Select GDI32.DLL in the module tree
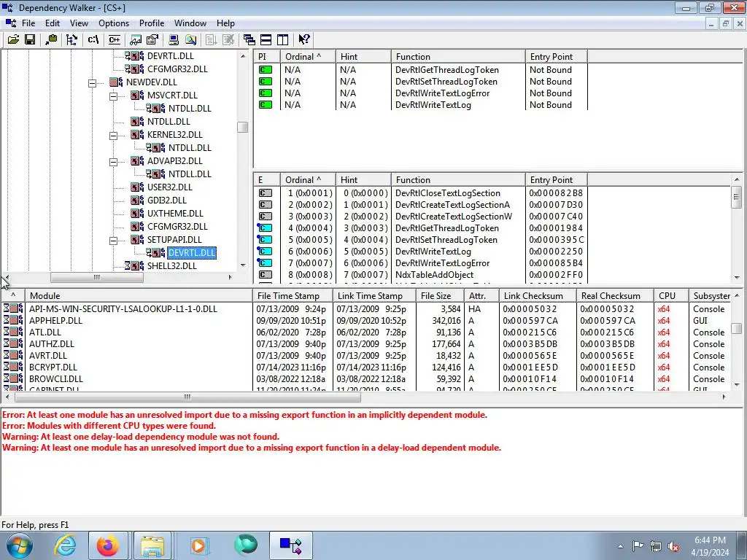 tap(167, 200)
